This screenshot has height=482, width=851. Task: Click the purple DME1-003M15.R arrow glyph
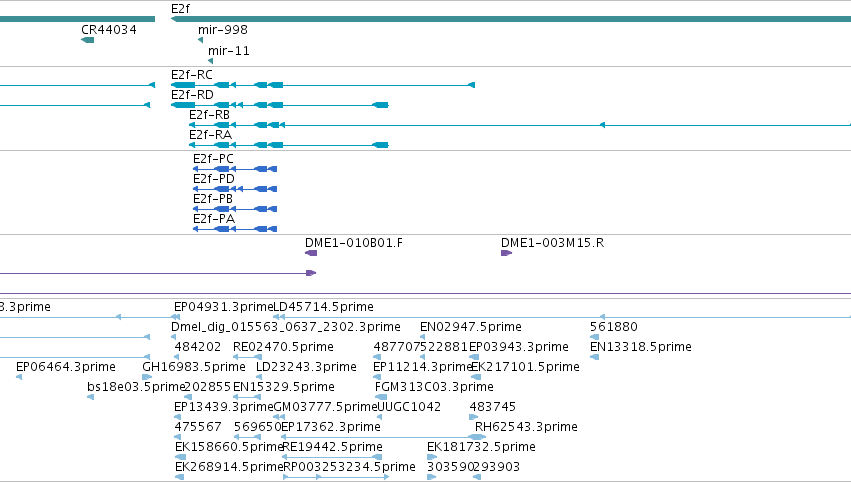(x=506, y=253)
